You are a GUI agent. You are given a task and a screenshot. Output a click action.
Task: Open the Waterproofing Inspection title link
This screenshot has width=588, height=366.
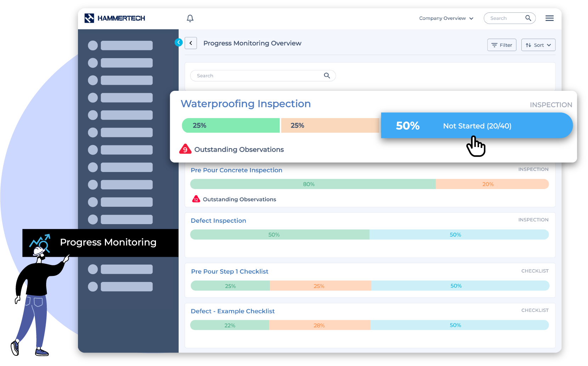pos(245,104)
